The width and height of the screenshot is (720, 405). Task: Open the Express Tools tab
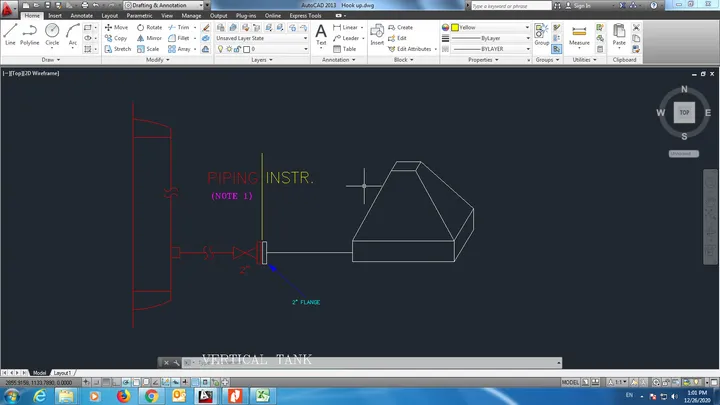[x=305, y=16]
